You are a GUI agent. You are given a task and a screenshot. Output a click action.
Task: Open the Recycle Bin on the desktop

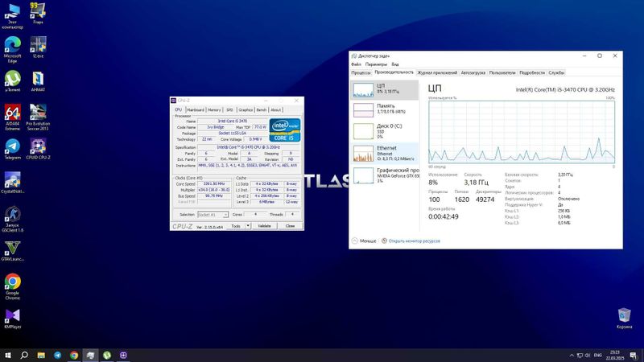(x=624, y=319)
